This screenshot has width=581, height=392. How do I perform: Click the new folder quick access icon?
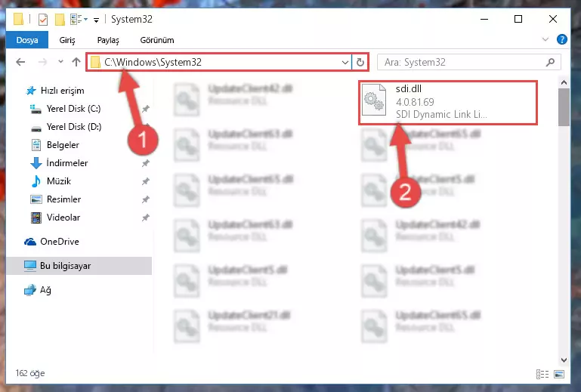(60, 20)
